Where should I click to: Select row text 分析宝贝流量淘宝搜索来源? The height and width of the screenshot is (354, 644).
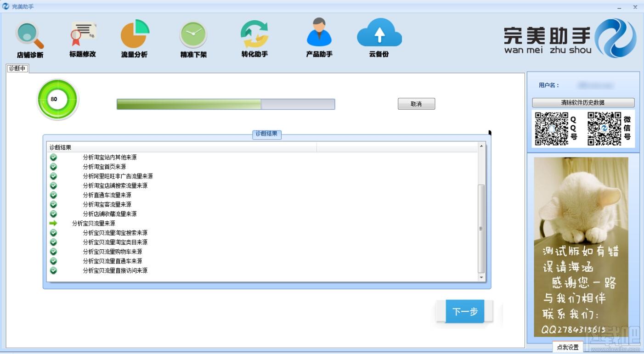(115, 233)
